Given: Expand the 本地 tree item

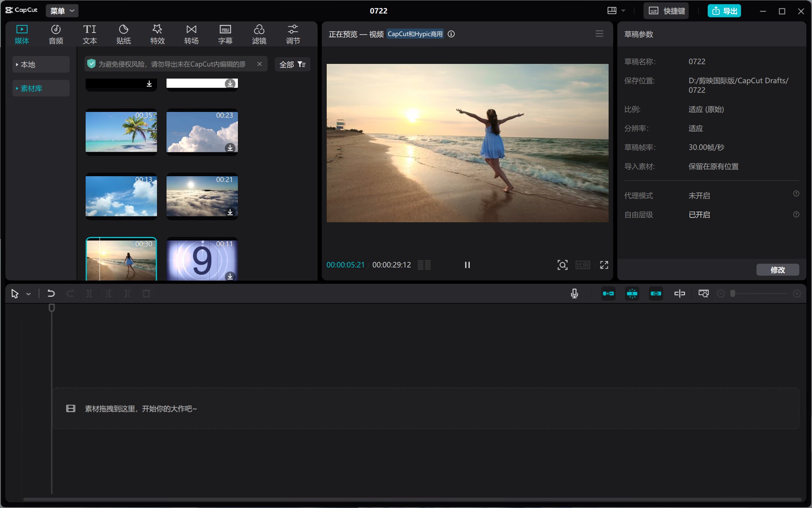Looking at the screenshot, I should coord(28,64).
